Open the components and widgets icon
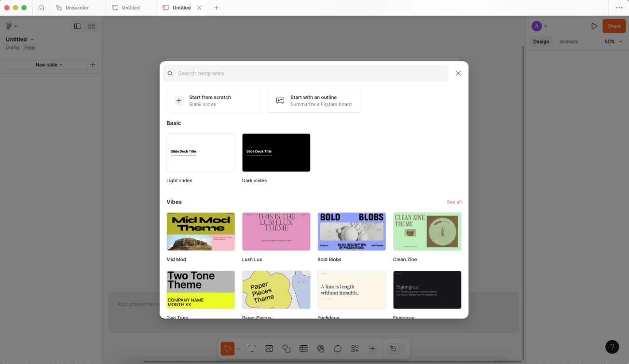 pos(355,349)
